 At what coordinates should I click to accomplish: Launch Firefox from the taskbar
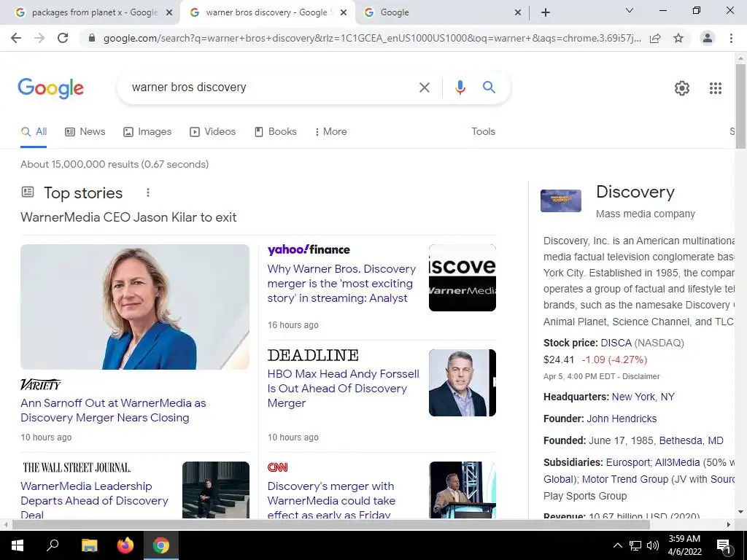pyautogui.click(x=125, y=545)
